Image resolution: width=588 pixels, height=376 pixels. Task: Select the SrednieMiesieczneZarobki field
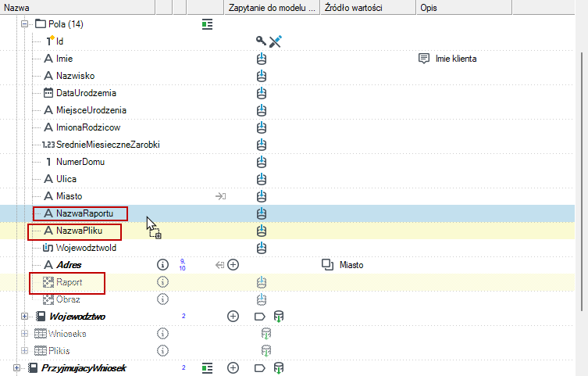pos(108,145)
